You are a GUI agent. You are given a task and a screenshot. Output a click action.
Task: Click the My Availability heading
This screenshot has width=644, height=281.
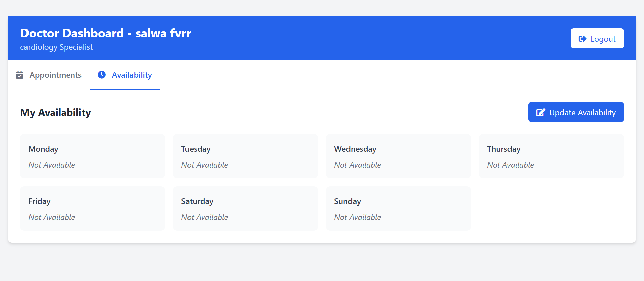56,113
